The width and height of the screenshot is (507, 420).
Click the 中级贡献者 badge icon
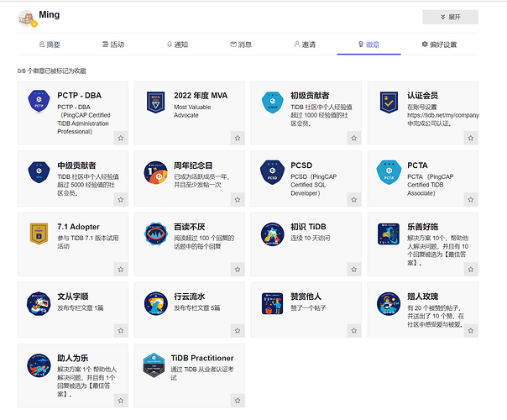(x=39, y=172)
